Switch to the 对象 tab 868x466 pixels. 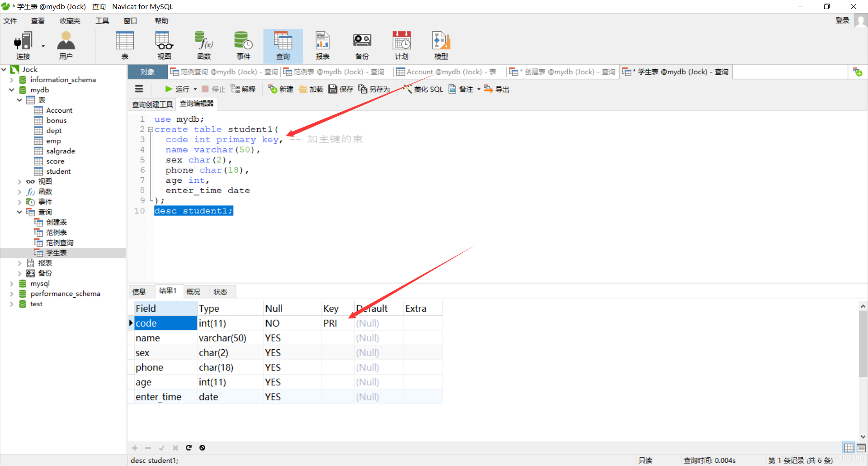[x=147, y=72]
